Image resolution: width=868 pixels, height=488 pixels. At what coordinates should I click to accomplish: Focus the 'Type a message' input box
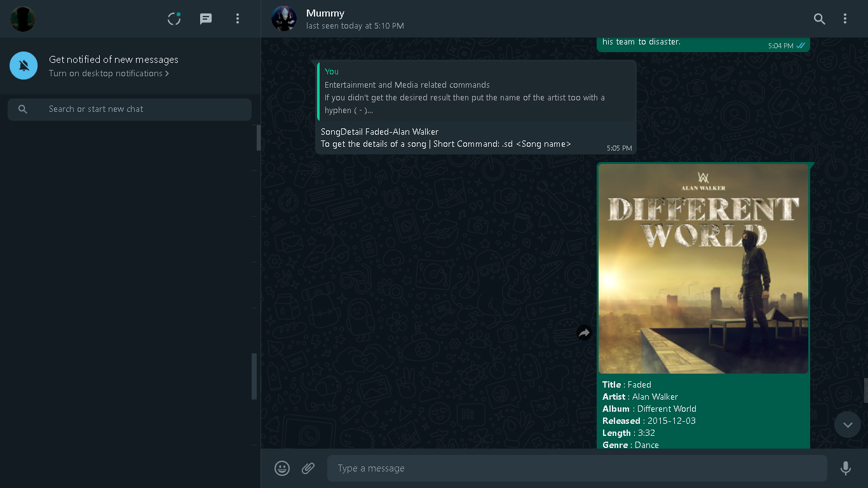(577, 468)
